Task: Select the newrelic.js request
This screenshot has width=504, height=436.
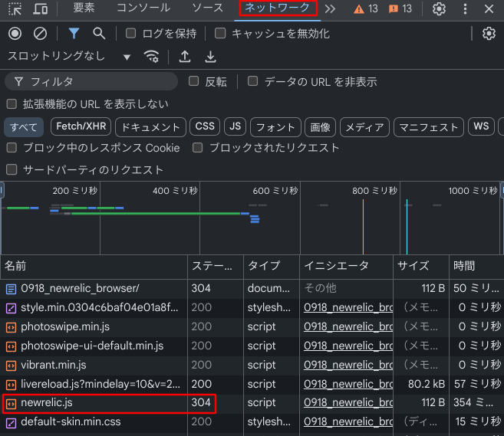Action: pos(252,403)
